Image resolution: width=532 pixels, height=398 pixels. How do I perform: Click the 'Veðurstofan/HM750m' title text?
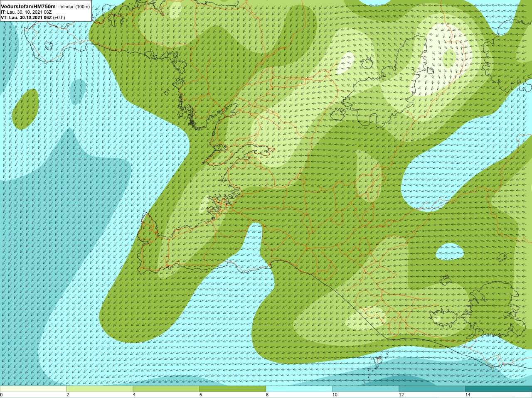coord(28,6)
